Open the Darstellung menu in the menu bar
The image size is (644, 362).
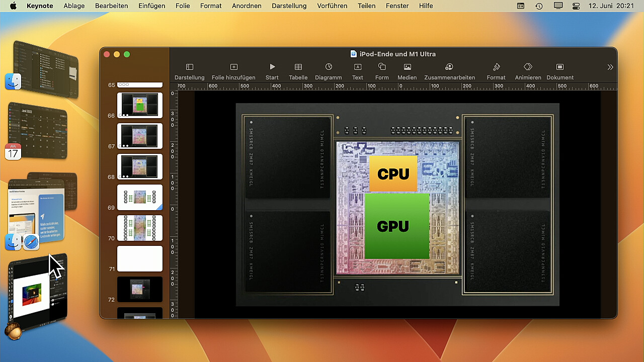click(289, 6)
